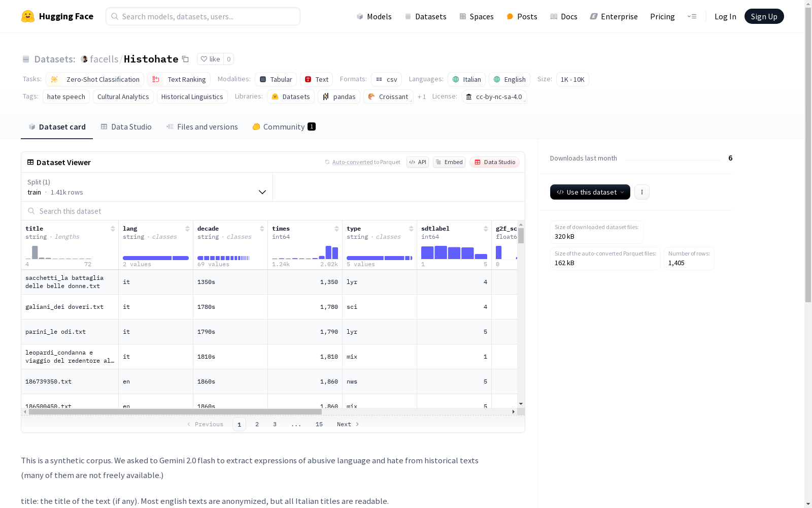
Task: Expand the +1 libraries list
Action: click(422, 97)
